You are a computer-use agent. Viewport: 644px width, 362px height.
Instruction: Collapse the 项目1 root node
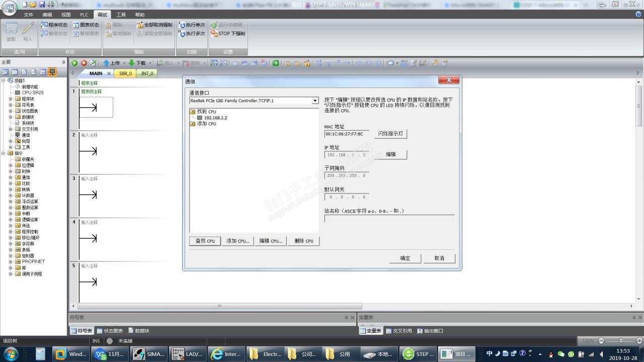tap(4, 80)
